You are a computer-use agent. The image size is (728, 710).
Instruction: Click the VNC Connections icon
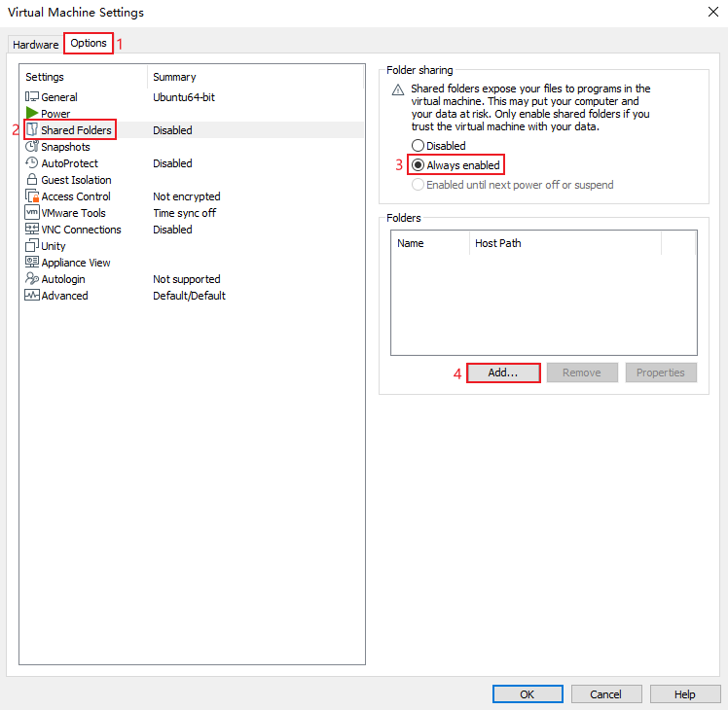pos(31,230)
